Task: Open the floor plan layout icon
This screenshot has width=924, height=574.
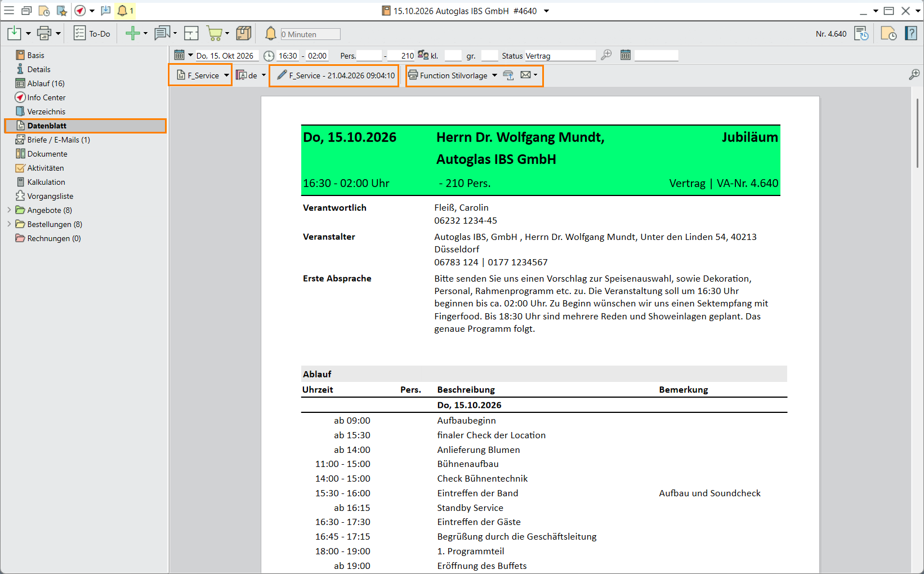Action: point(191,34)
